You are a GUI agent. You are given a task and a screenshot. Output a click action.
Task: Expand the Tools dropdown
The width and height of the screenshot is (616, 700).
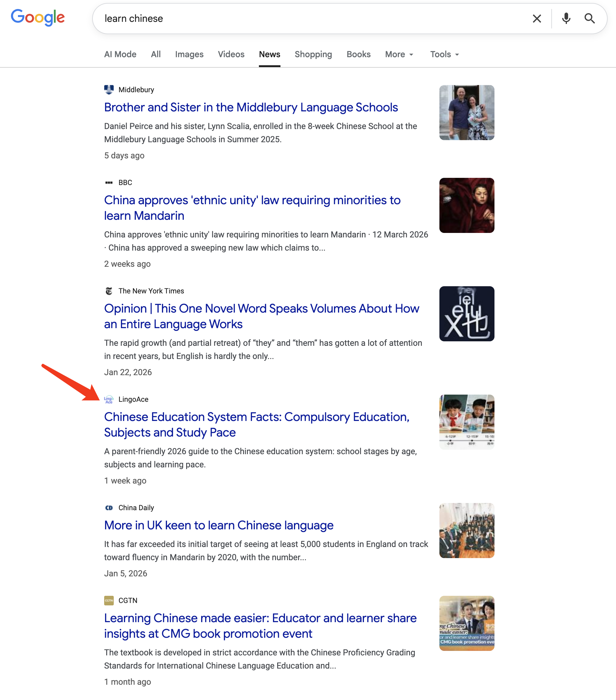click(x=444, y=54)
